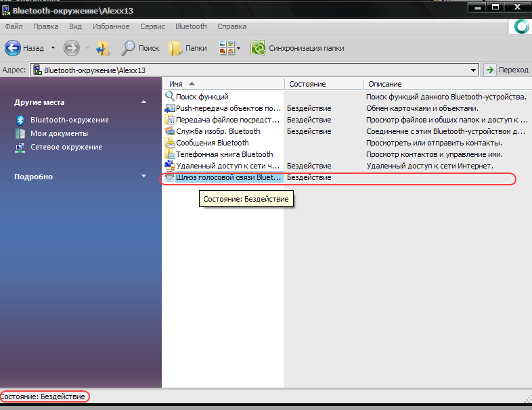This screenshot has height=410, width=532.
Task: Open Bluetooth messages item
Action: pos(212,143)
